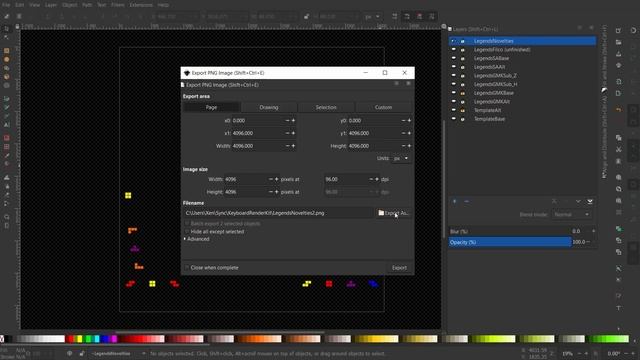
Task: Select the LegendsGMKSub_H layer row
Action: coord(522,84)
